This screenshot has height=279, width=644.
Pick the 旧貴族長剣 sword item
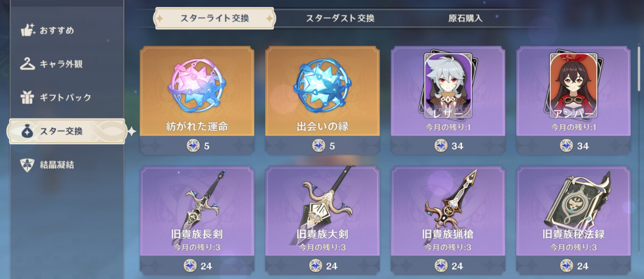(197, 220)
